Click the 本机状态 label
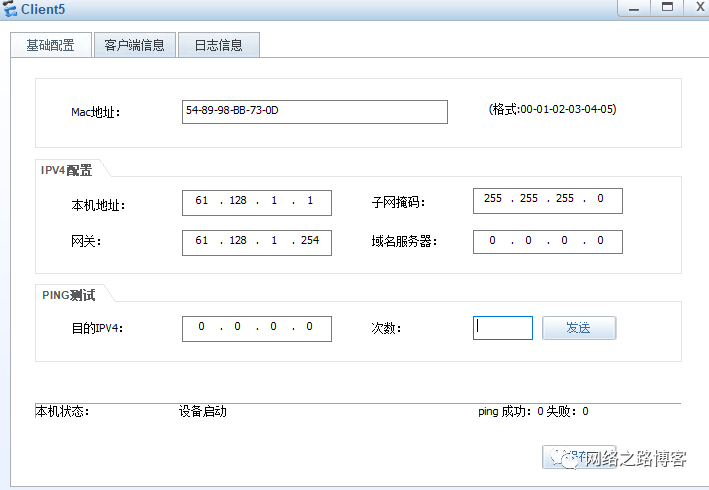Viewport: 709px width, 490px height. coord(62,411)
